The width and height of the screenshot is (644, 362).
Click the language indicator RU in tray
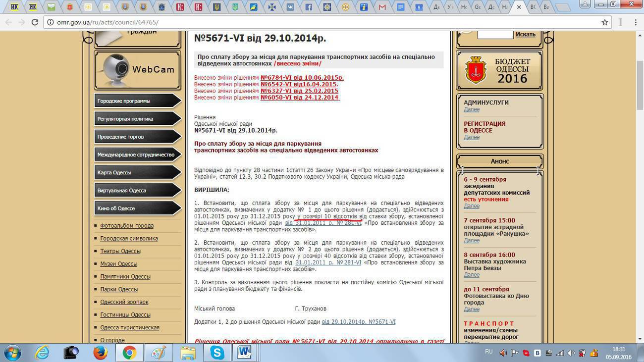pyautogui.click(x=488, y=351)
